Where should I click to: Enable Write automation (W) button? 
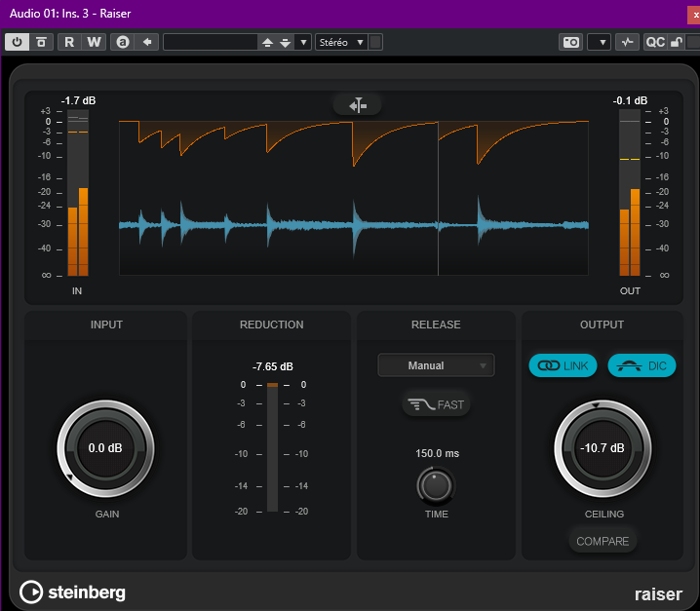coord(94,42)
